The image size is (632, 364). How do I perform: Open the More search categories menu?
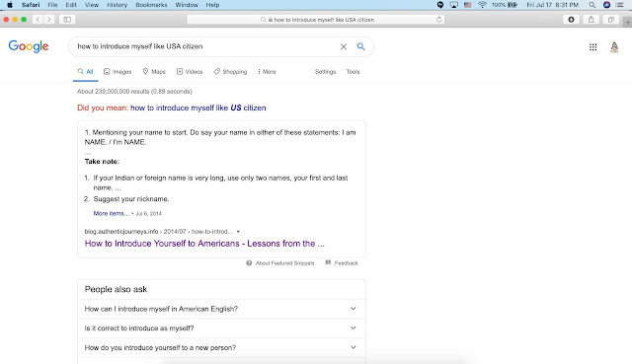267,72
